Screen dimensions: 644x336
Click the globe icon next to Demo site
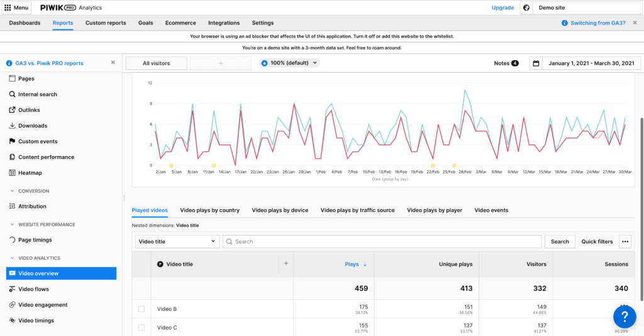click(x=526, y=8)
